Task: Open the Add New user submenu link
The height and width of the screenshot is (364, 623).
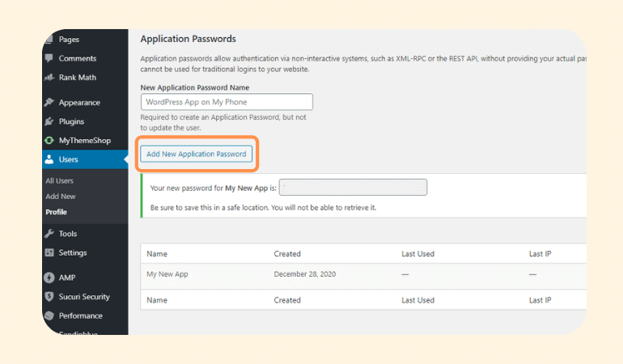Action: tap(61, 197)
